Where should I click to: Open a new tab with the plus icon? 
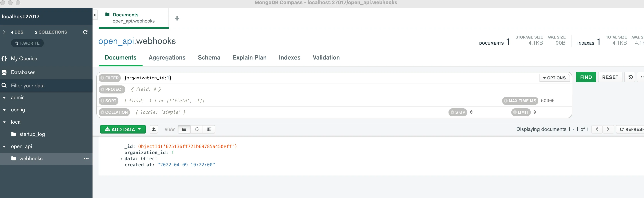[177, 18]
